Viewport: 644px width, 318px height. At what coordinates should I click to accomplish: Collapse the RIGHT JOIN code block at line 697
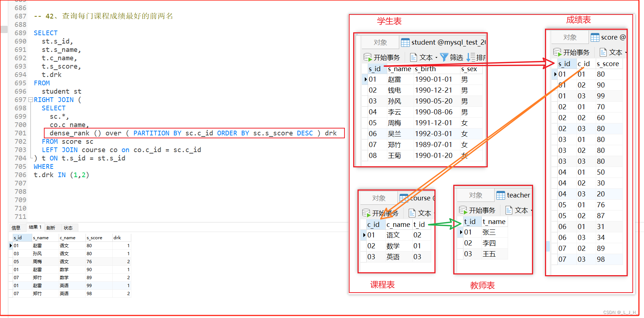click(x=30, y=100)
